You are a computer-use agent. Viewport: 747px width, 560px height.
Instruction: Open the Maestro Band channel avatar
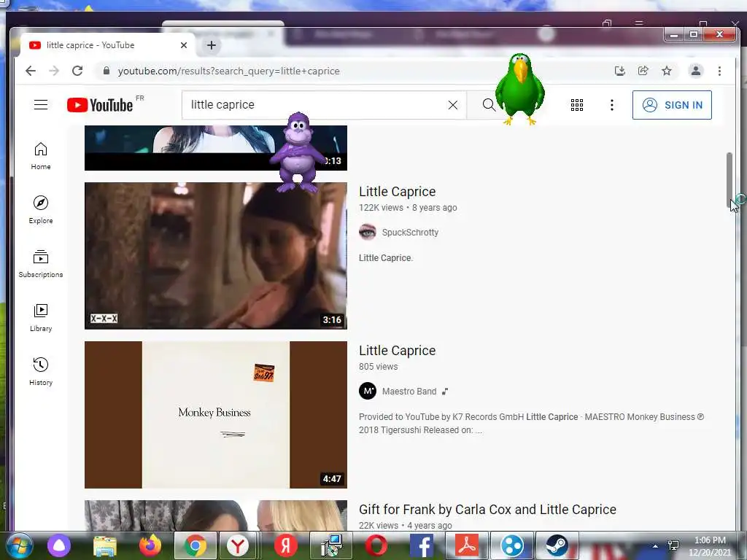pyautogui.click(x=368, y=392)
